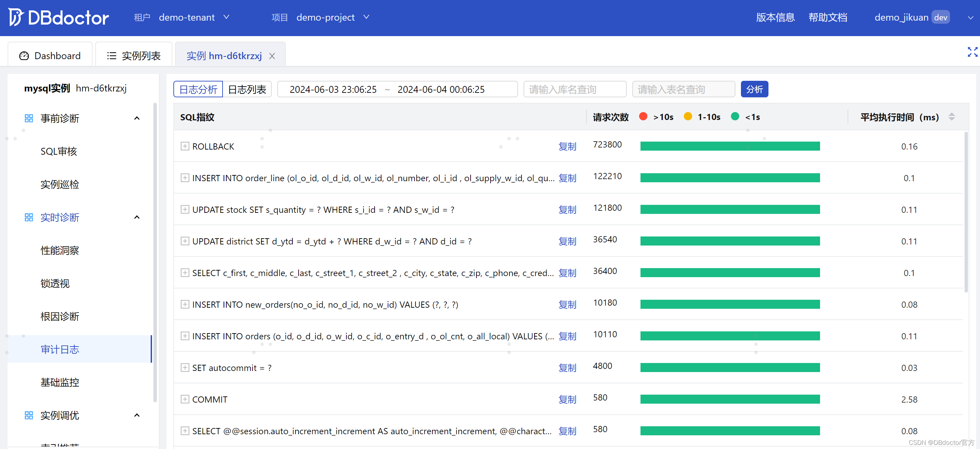The height and width of the screenshot is (449, 980).
Task: Toggle the >10s red legend filter
Action: pyautogui.click(x=643, y=117)
